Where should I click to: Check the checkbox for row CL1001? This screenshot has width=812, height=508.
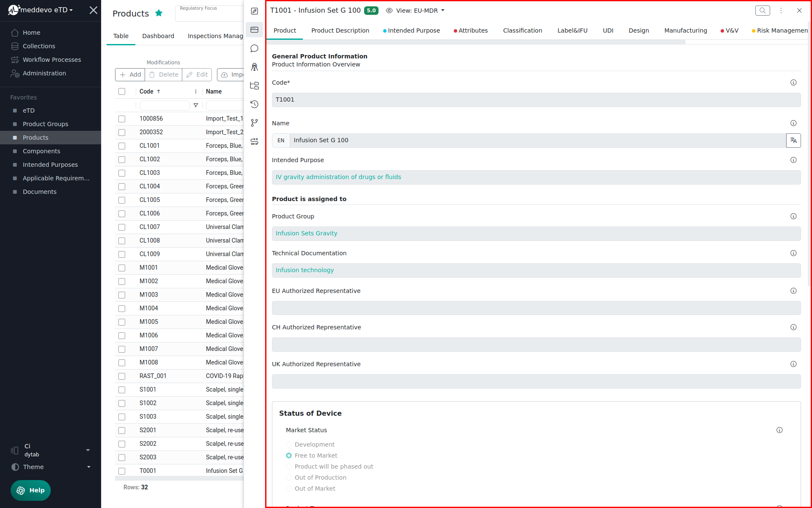[122, 146]
